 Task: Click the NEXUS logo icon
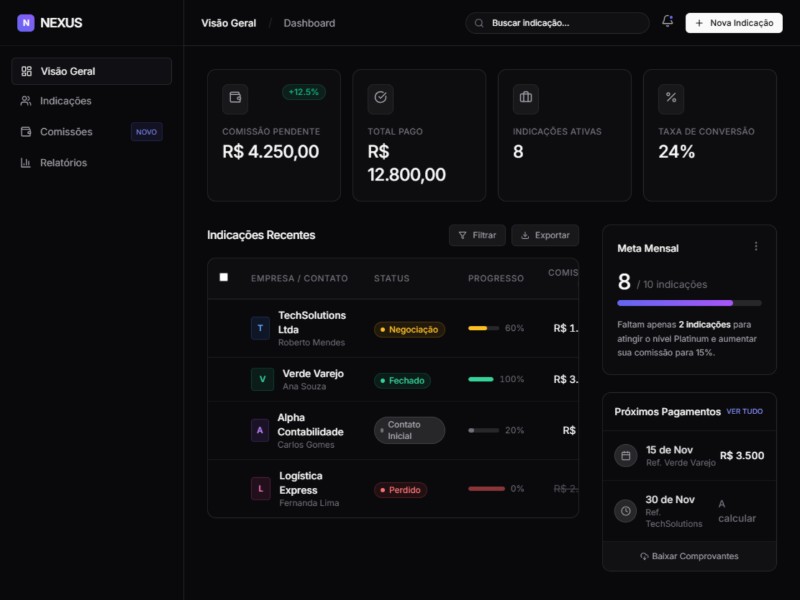26,23
